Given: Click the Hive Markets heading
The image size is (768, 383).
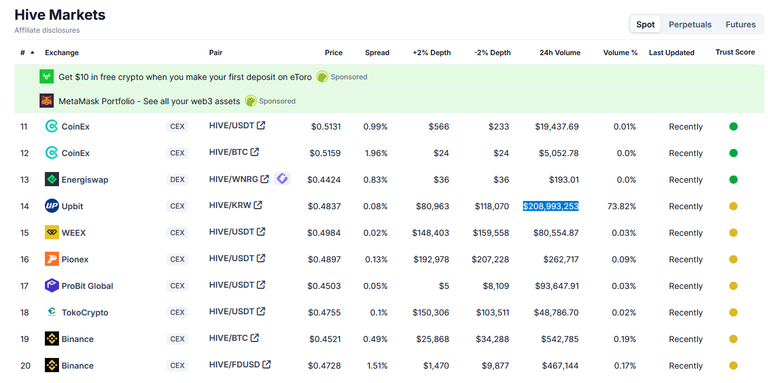Looking at the screenshot, I should coord(60,15).
